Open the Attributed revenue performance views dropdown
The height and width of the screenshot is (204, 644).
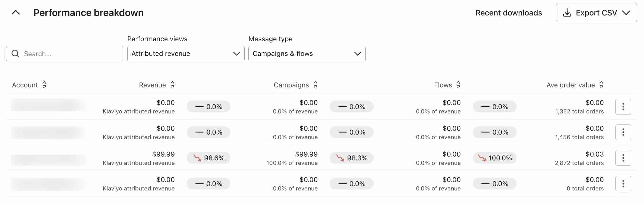(x=186, y=53)
